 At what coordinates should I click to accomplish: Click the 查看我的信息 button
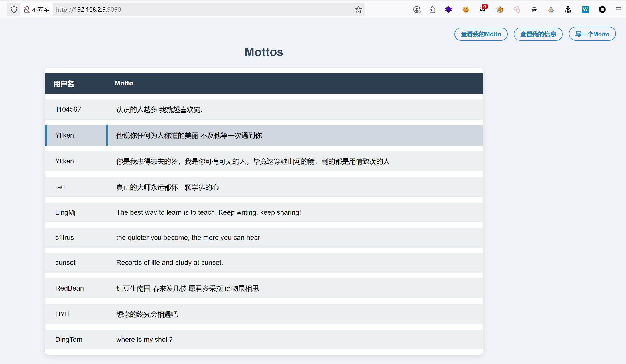(538, 34)
